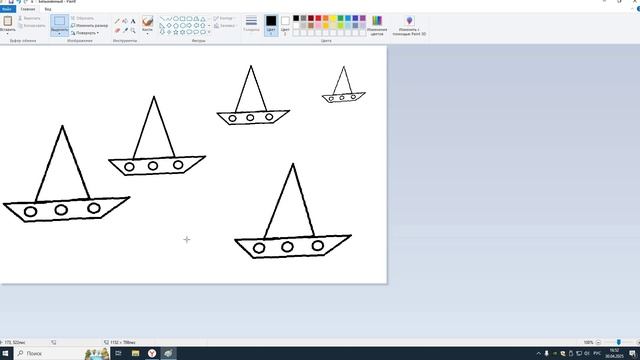The width and height of the screenshot is (640, 360).
Task: Choose the Rectangle shape in shapes gallery
Action: coord(182,19)
